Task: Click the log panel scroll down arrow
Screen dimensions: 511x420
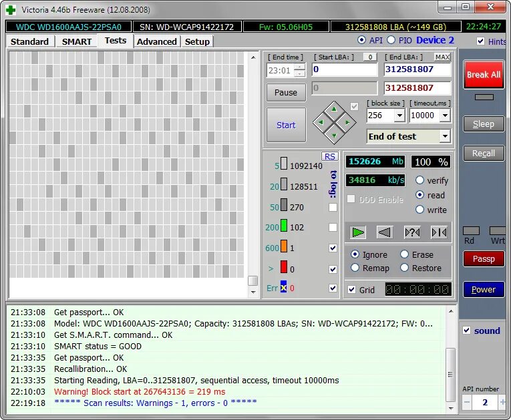Action: coord(451,408)
